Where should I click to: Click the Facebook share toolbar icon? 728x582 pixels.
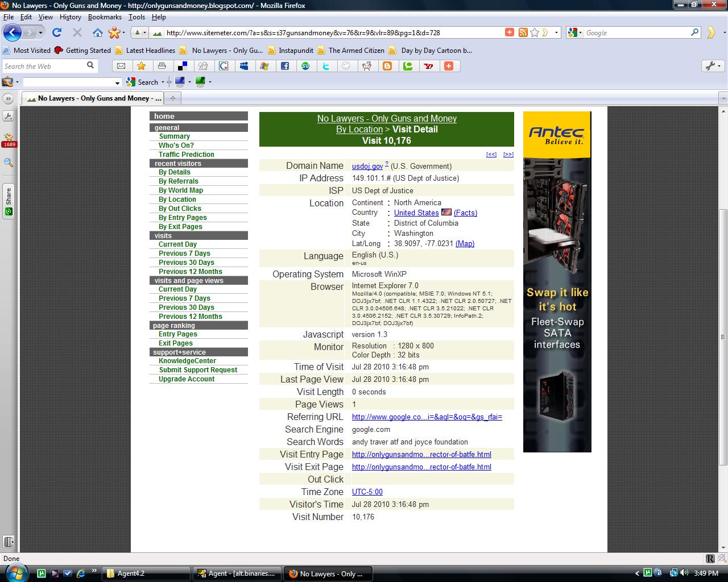pyautogui.click(x=285, y=66)
